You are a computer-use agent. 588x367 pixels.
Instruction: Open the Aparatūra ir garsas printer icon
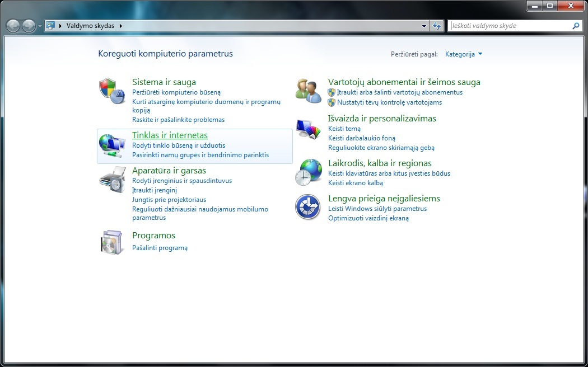coord(112,180)
